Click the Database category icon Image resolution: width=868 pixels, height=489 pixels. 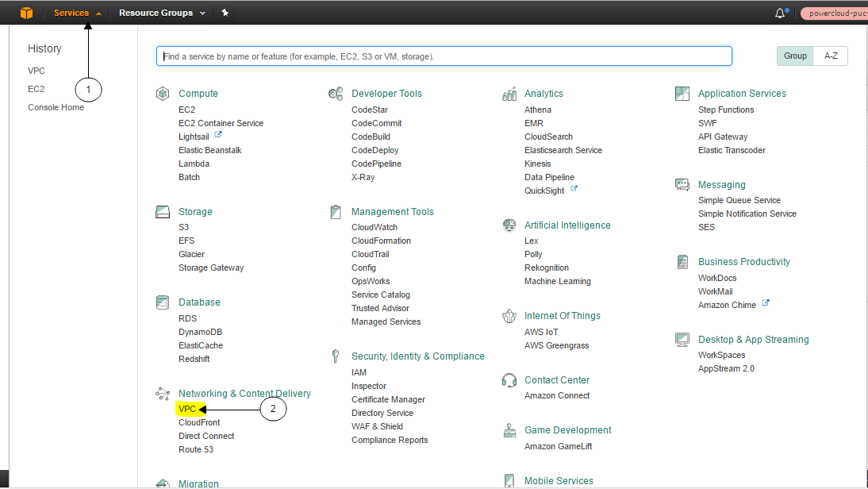click(x=162, y=302)
